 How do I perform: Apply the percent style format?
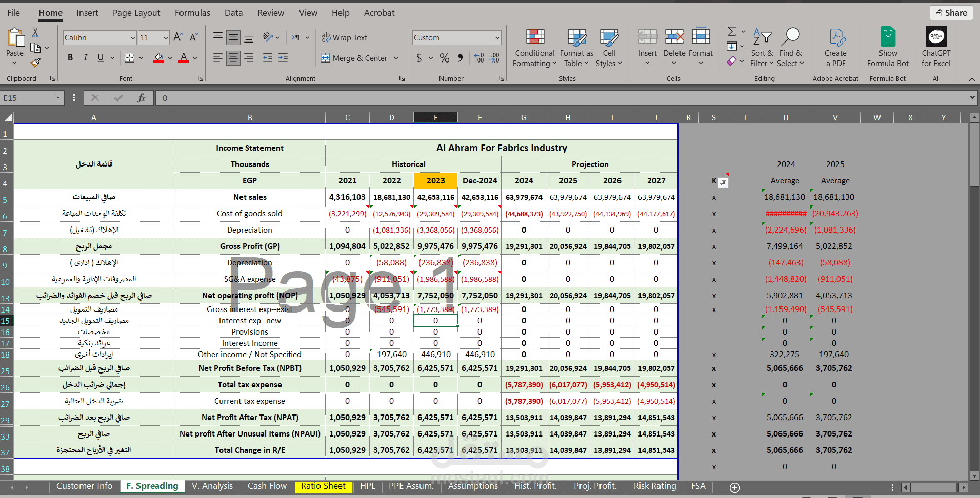coord(444,58)
